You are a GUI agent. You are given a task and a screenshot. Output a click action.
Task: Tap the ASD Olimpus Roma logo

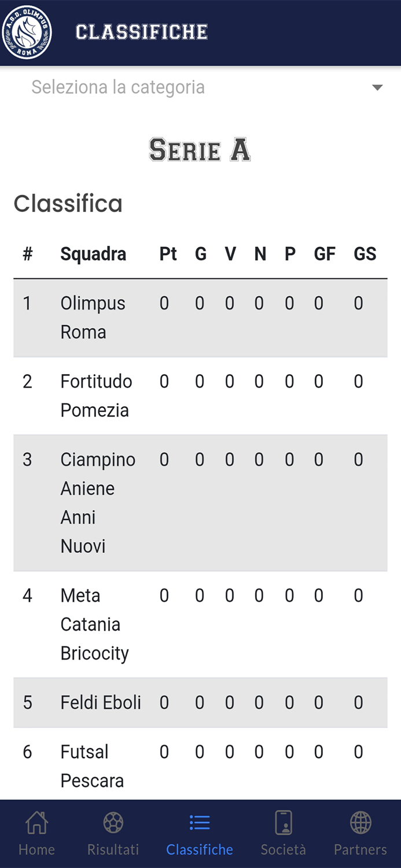27,32
